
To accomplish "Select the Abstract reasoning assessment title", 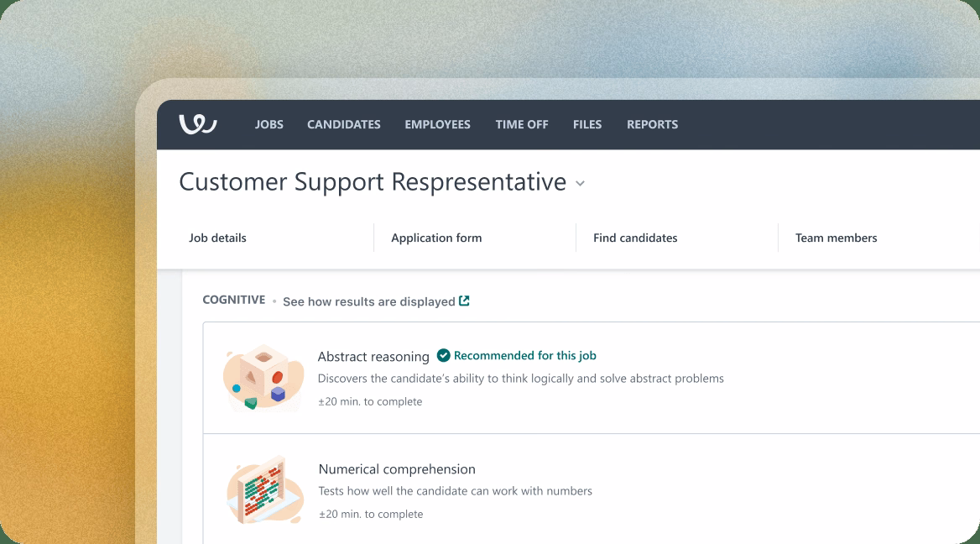I will tap(373, 356).
